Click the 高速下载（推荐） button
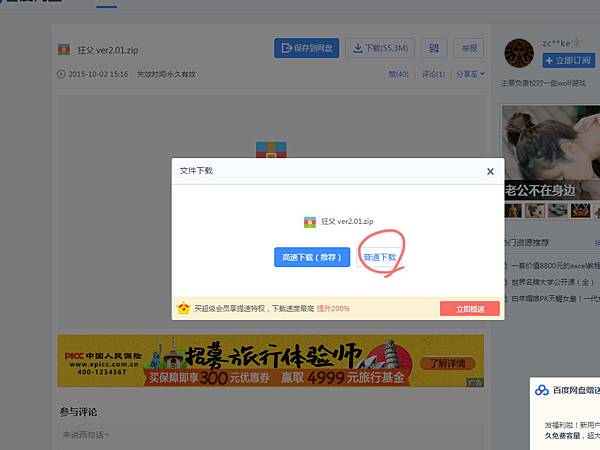 [x=312, y=257]
